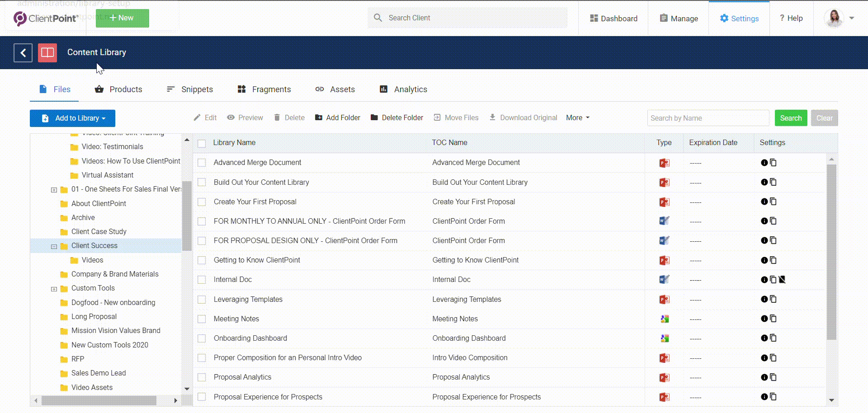Click copy icon for Create Your First Proposal
Screen dimensions: 868x413
[774, 202]
